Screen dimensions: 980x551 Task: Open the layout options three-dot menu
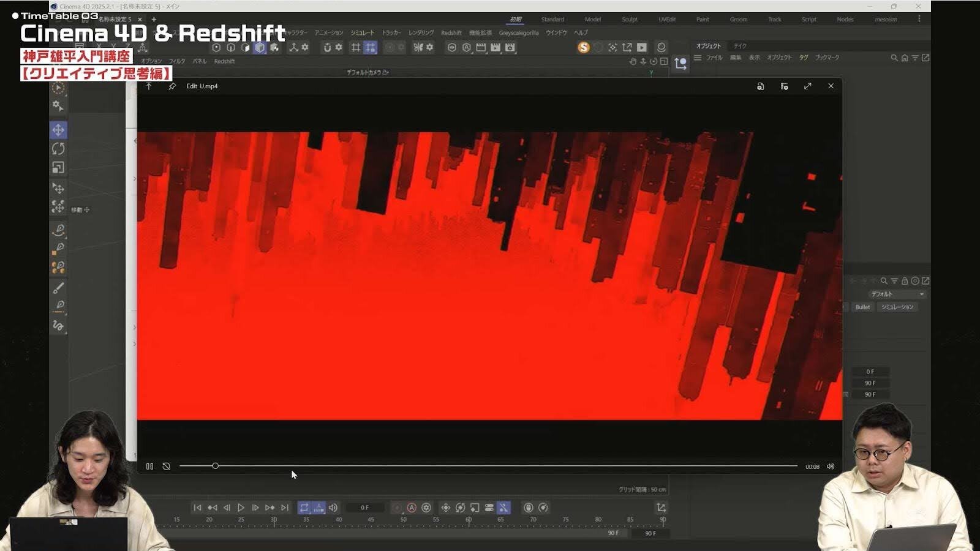(x=919, y=19)
